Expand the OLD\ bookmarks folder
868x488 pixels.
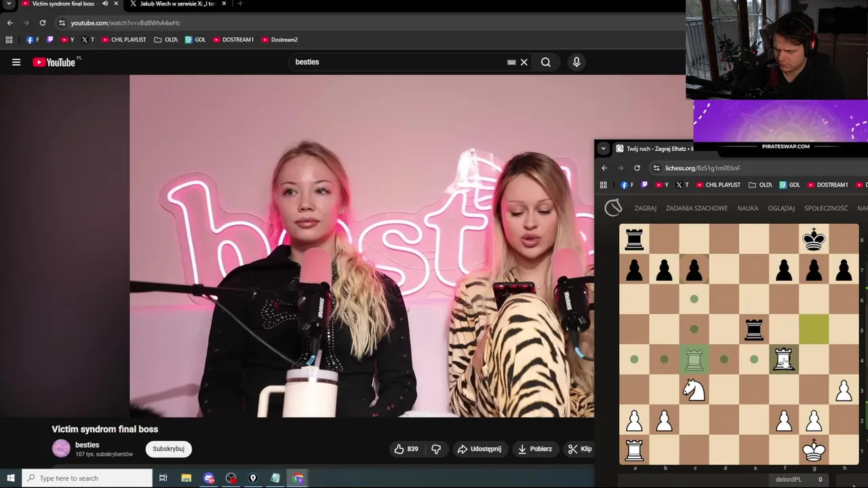pyautogui.click(x=165, y=40)
